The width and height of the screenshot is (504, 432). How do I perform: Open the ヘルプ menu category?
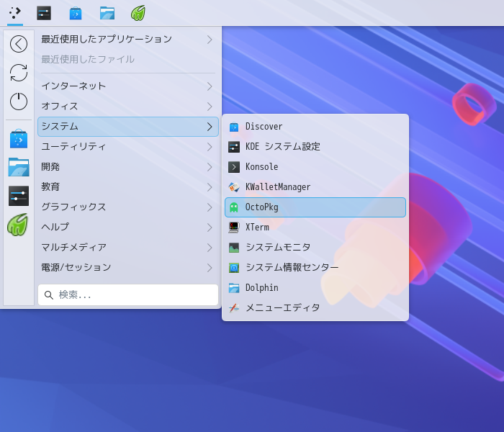[x=128, y=228]
